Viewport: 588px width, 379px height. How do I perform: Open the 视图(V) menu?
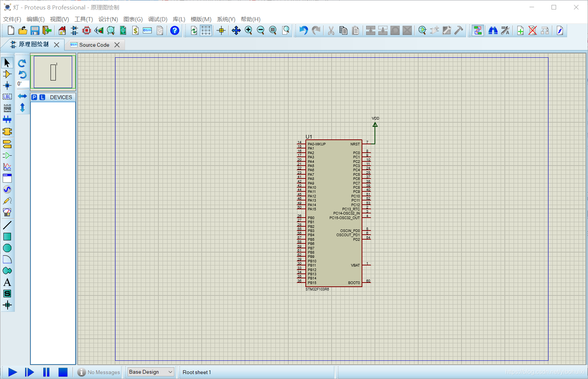pos(59,19)
